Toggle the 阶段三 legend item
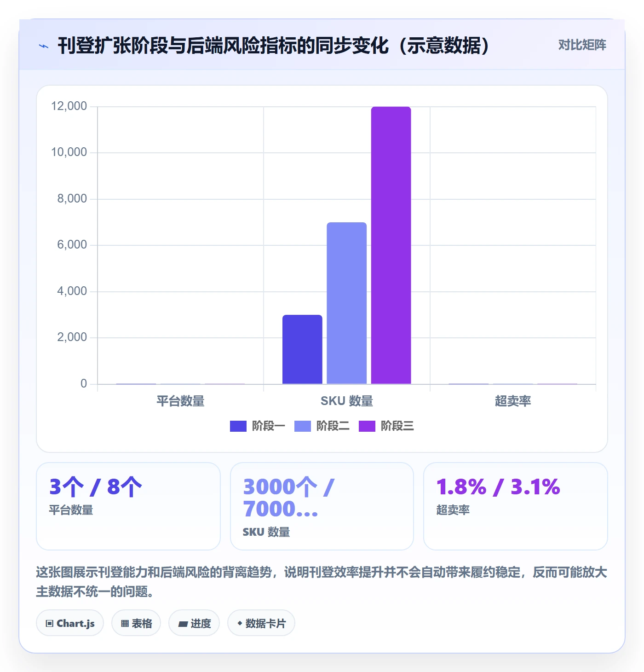This screenshot has height=672, width=644. click(386, 426)
